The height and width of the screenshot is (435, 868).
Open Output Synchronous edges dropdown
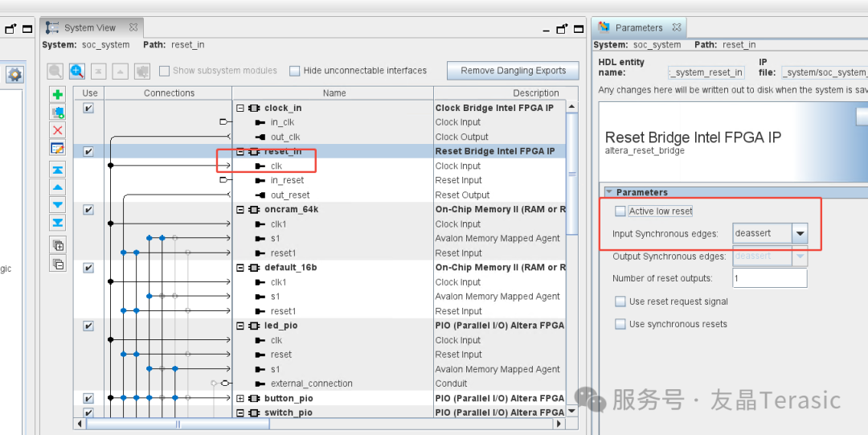pos(800,256)
